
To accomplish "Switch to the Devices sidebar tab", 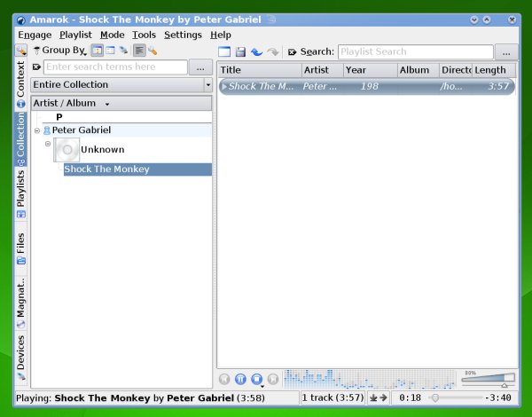I will pyautogui.click(x=20, y=358).
